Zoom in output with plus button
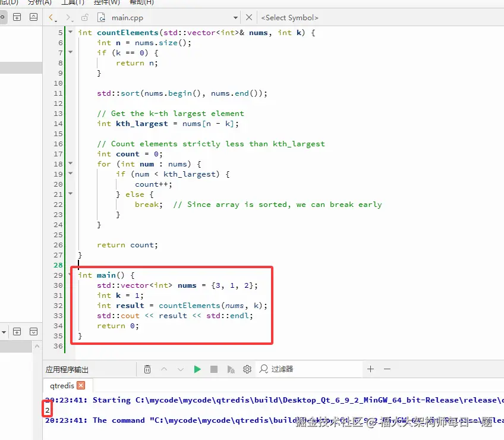This screenshot has height=440, width=504. (371, 369)
